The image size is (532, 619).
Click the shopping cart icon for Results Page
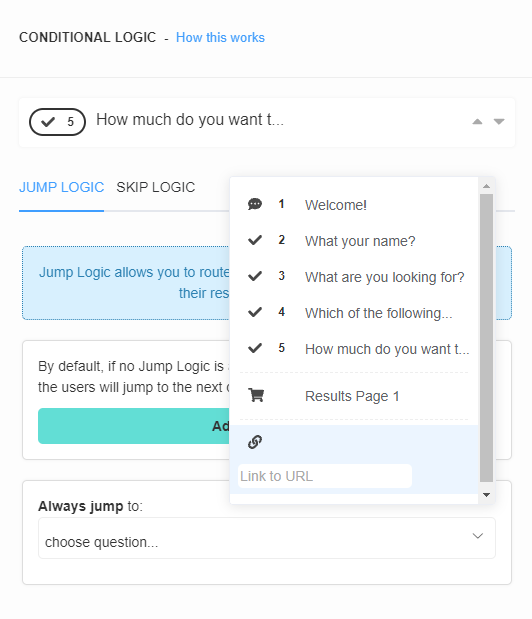(256, 395)
